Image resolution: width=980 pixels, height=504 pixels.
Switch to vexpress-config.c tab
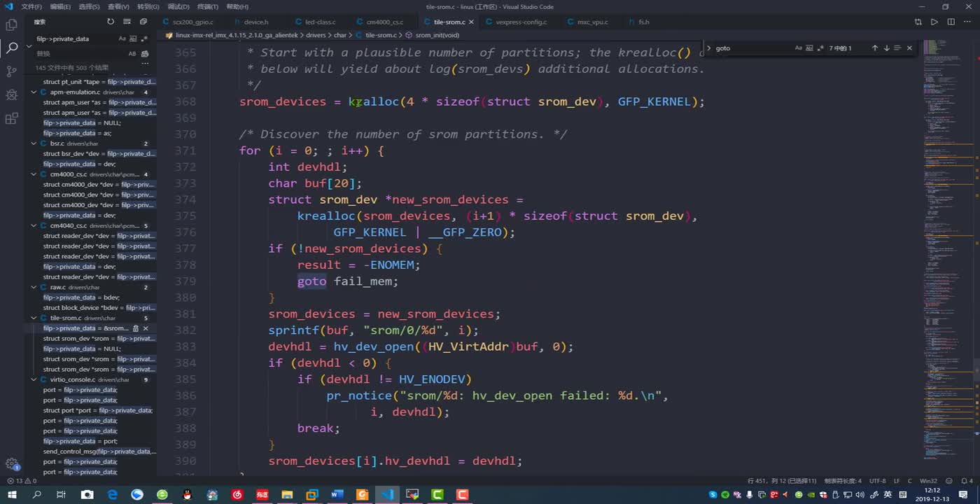(521, 22)
